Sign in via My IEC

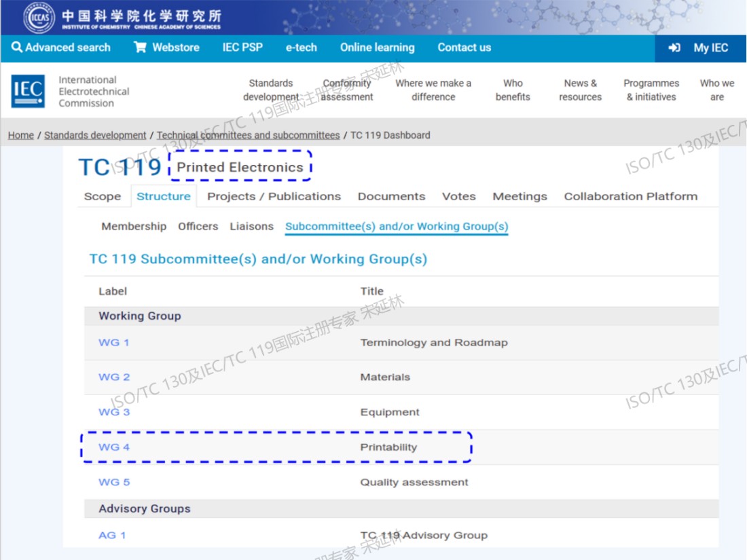(x=700, y=48)
